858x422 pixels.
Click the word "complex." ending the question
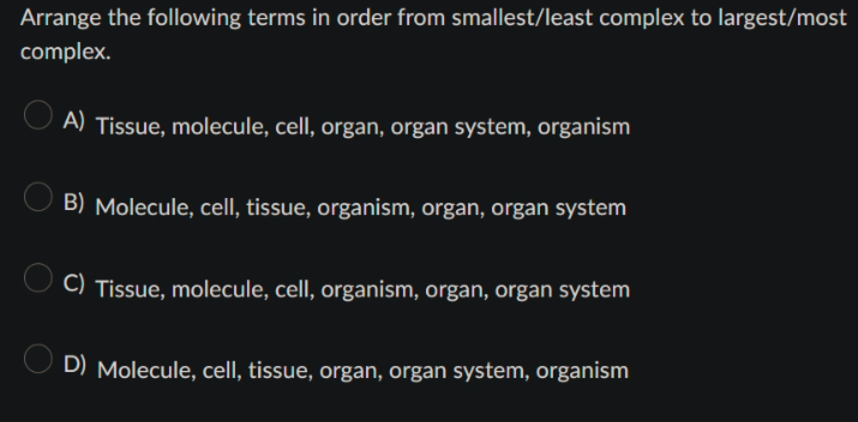click(66, 52)
